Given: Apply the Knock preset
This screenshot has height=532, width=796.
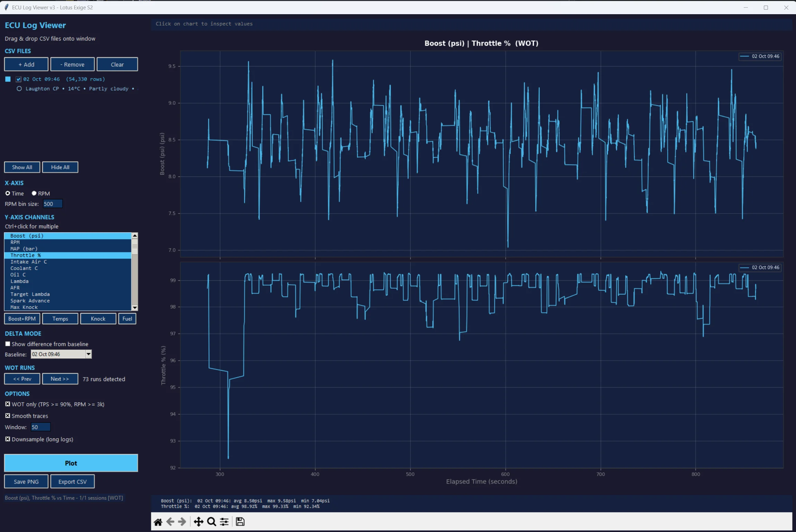Looking at the screenshot, I should [x=98, y=319].
